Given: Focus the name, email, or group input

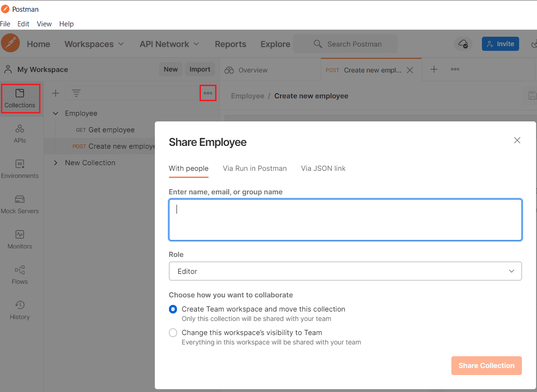Looking at the screenshot, I should point(345,220).
